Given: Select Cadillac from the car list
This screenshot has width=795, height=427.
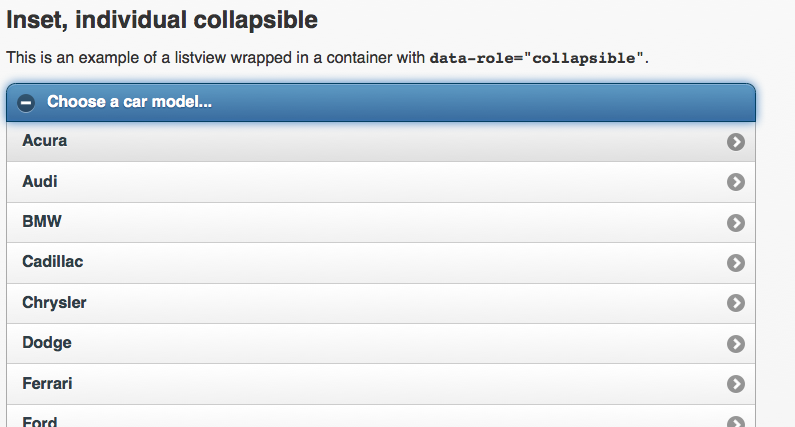Looking at the screenshot, I should click(381, 263).
